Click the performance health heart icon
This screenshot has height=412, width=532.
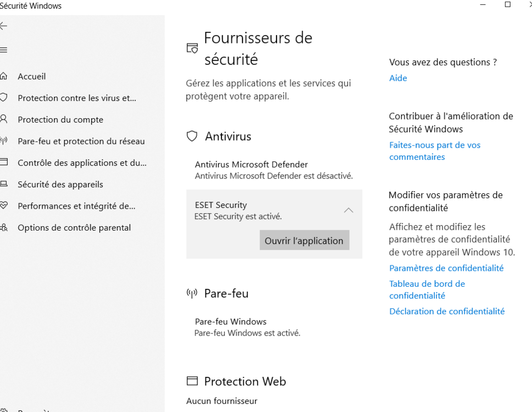(3, 206)
